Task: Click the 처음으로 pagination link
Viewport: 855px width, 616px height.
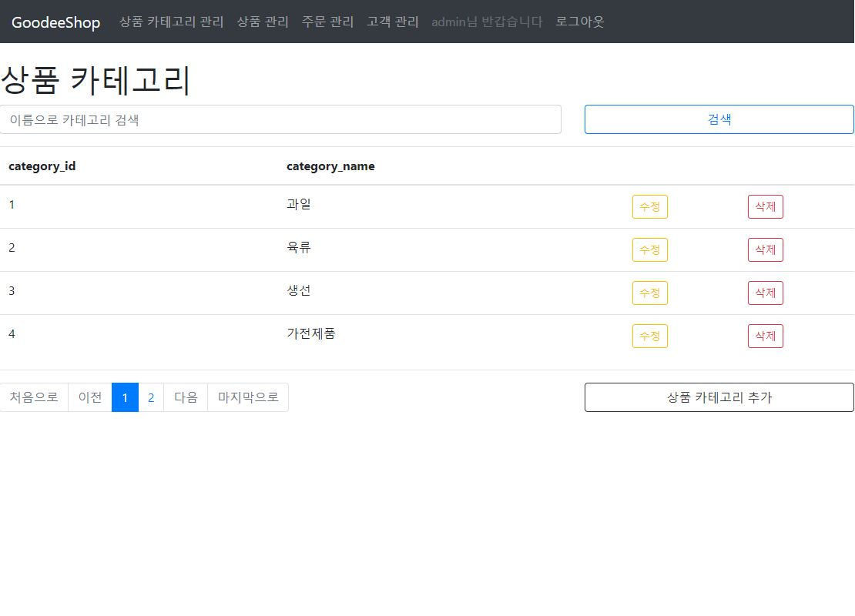Action: pyautogui.click(x=34, y=397)
